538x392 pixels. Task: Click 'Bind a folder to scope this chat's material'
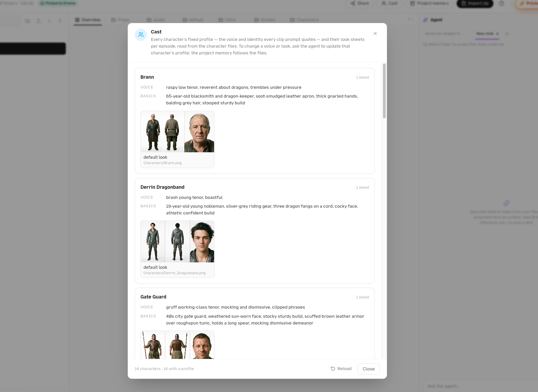[x=463, y=44]
